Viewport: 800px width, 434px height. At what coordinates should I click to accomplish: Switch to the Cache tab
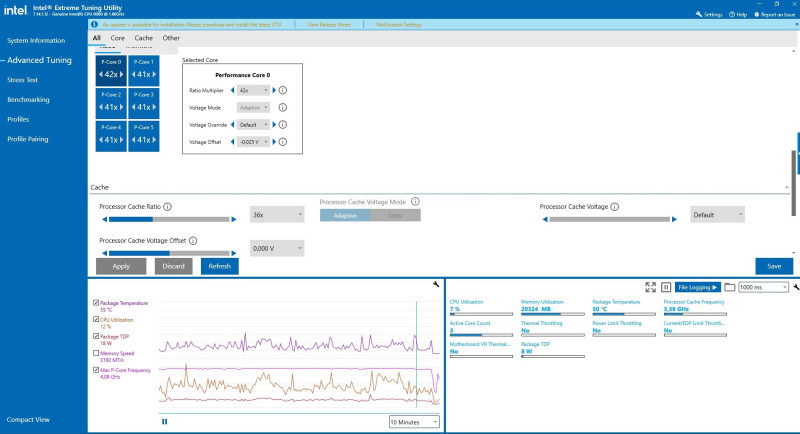click(x=143, y=38)
